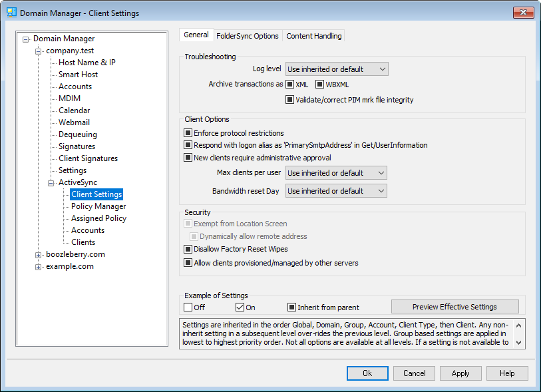
Task: Expand the example.com tree node
Action: tap(39, 266)
